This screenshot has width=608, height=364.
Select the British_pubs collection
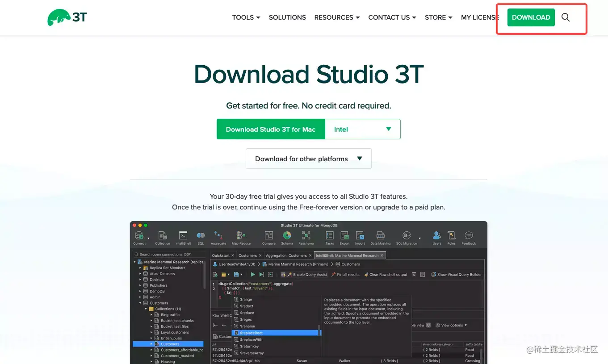(x=172, y=338)
